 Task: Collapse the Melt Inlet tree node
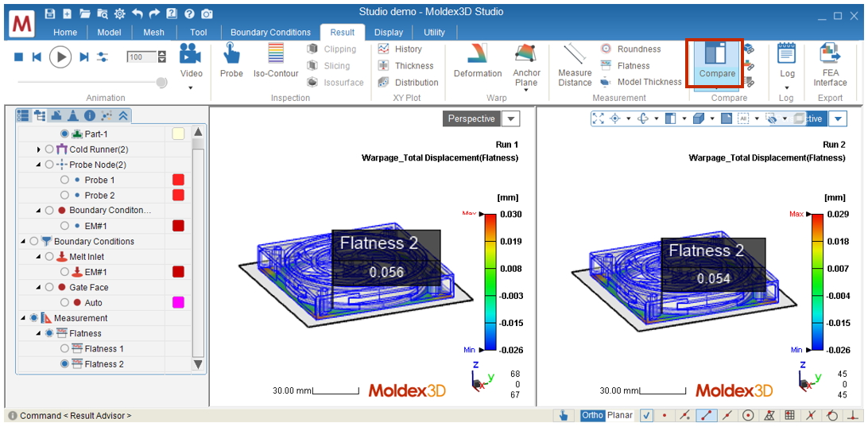(x=38, y=256)
